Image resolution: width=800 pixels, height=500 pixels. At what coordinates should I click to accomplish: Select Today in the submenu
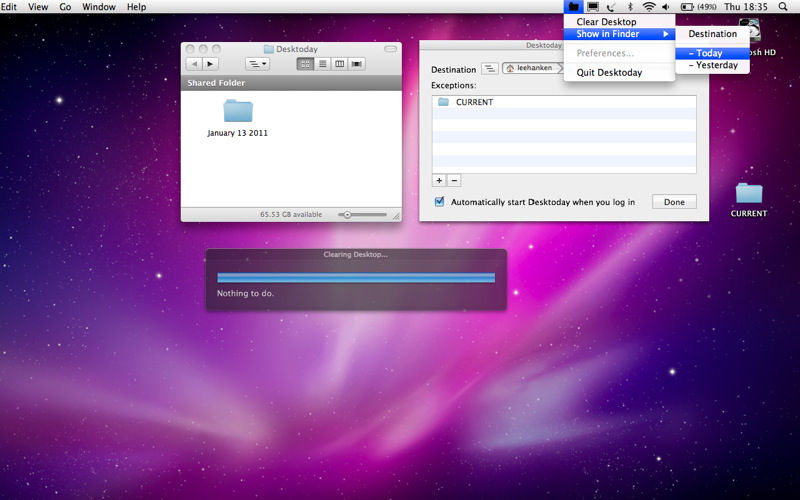(706, 53)
